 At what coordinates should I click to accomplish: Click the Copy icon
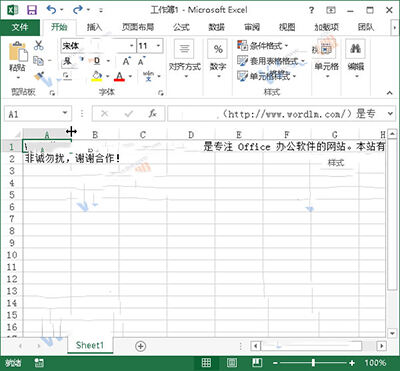38,61
